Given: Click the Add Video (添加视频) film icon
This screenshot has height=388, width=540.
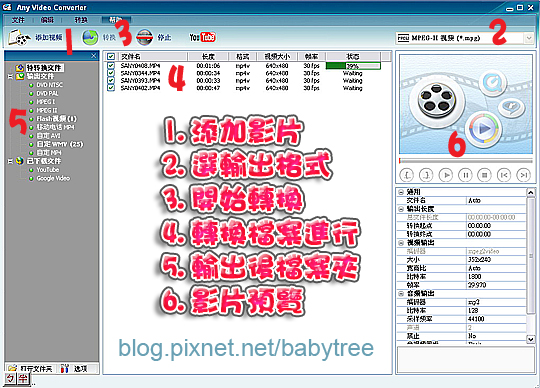Looking at the screenshot, I should [19, 37].
